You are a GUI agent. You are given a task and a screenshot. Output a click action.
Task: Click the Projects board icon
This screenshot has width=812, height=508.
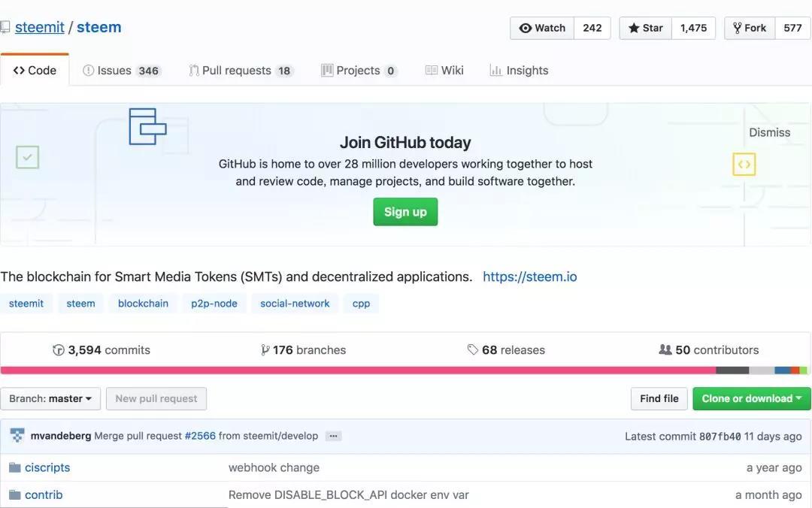327,71
